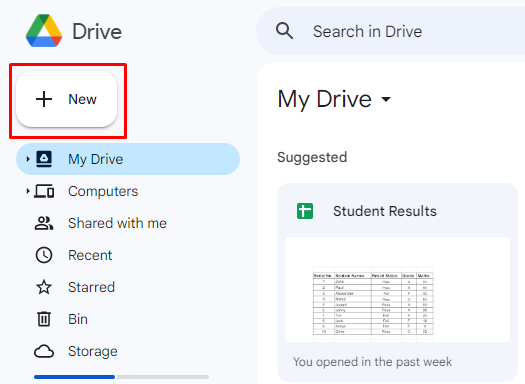Expand the Computers tree arrow
Image resolution: width=525 pixels, height=384 pixels.
[x=28, y=191]
